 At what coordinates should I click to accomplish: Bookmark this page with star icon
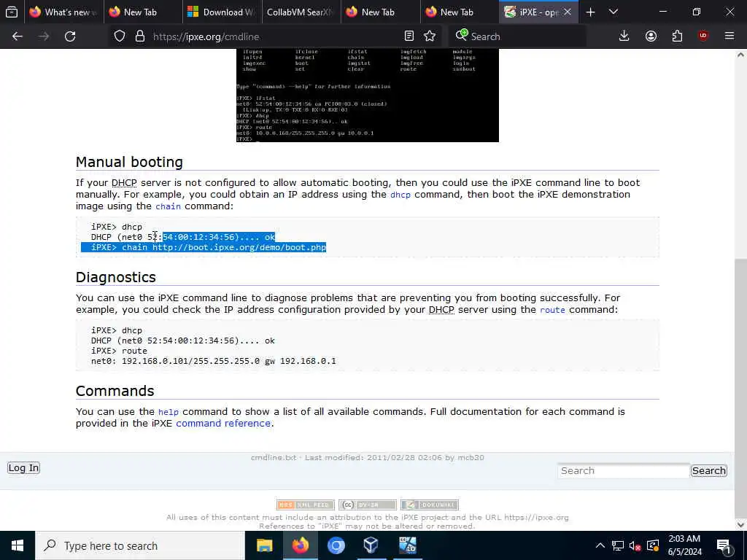click(430, 36)
